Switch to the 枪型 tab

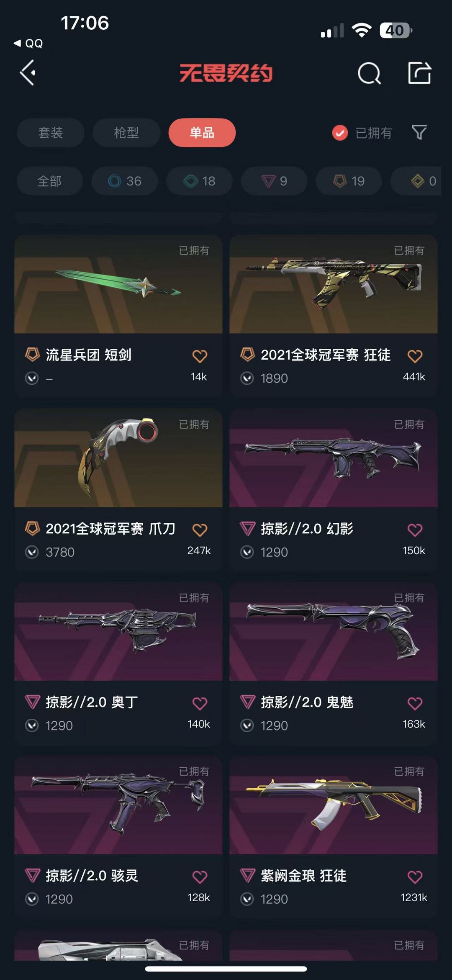(x=126, y=133)
